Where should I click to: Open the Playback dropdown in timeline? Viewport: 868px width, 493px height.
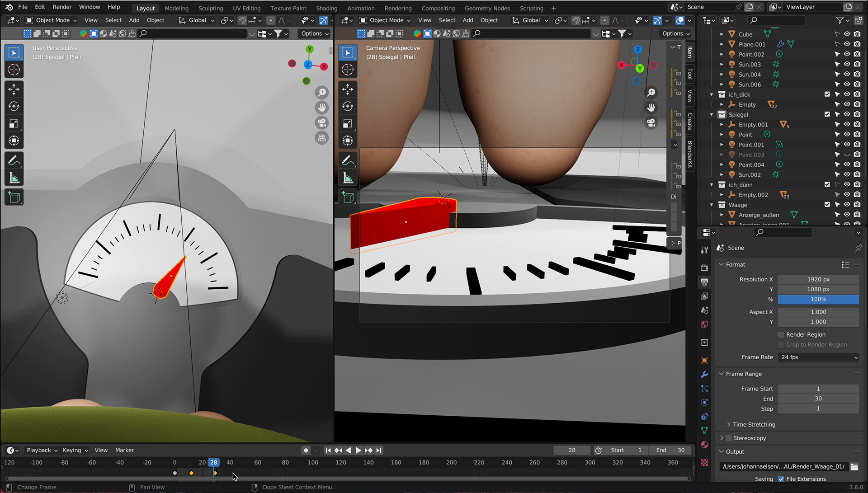(42, 450)
